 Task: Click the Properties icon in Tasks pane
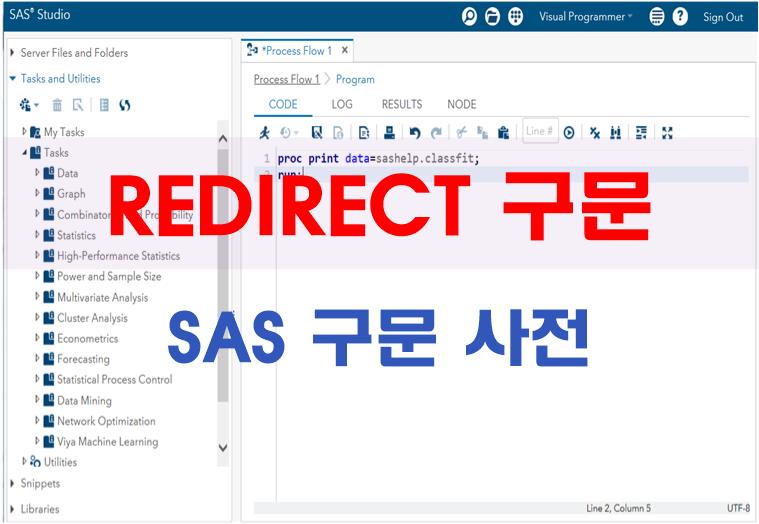pos(78,105)
